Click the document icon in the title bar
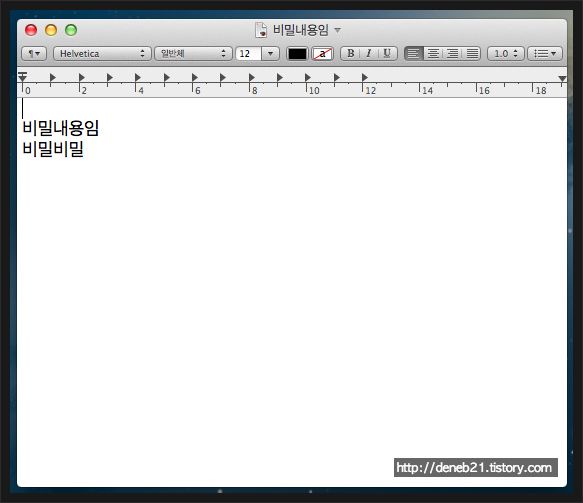This screenshot has height=503, width=583. 261,30
